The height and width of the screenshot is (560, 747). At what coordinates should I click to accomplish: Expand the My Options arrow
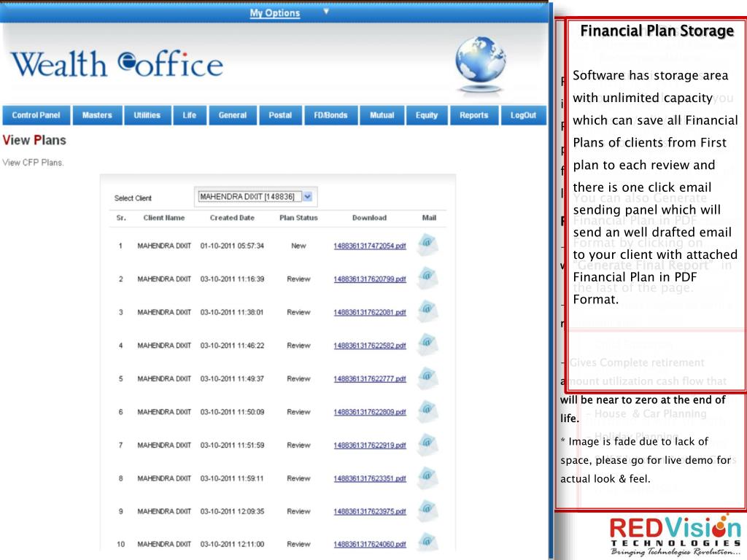pos(326,11)
